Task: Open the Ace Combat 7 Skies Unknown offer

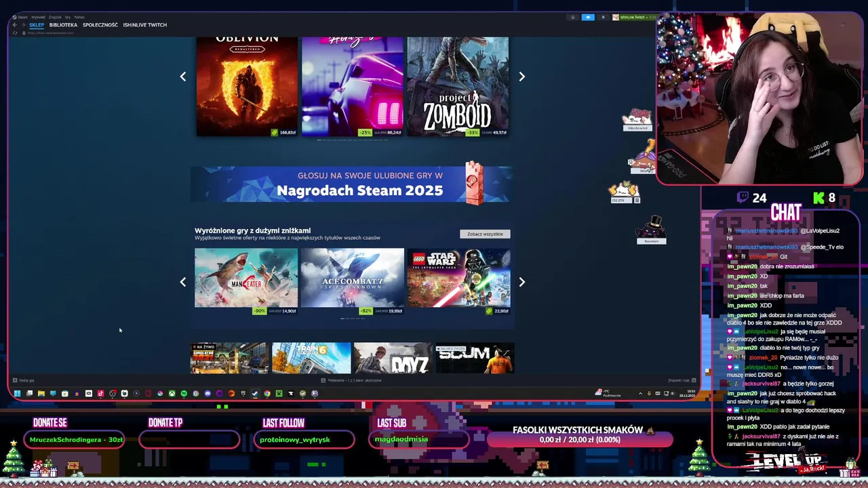Action: [x=352, y=281]
